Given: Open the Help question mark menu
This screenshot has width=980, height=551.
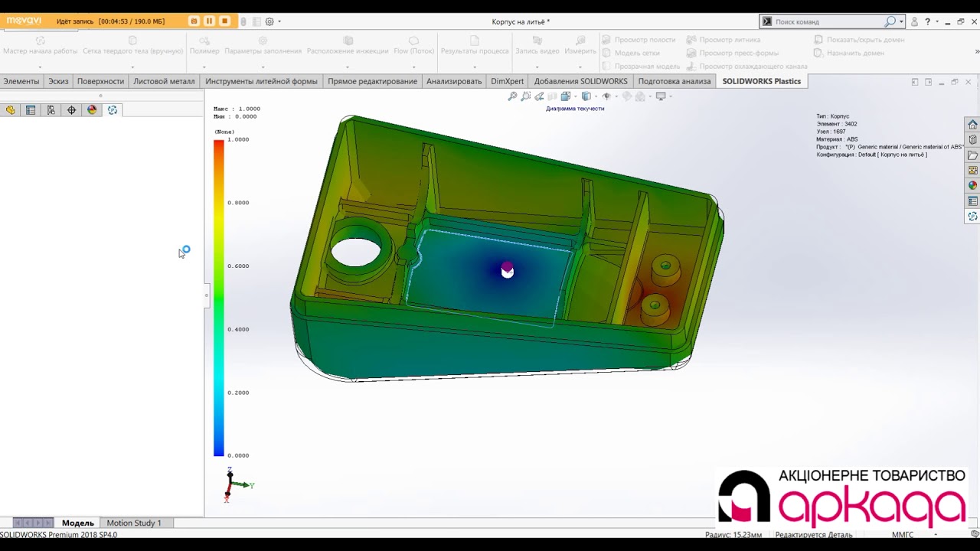Looking at the screenshot, I should point(927,21).
